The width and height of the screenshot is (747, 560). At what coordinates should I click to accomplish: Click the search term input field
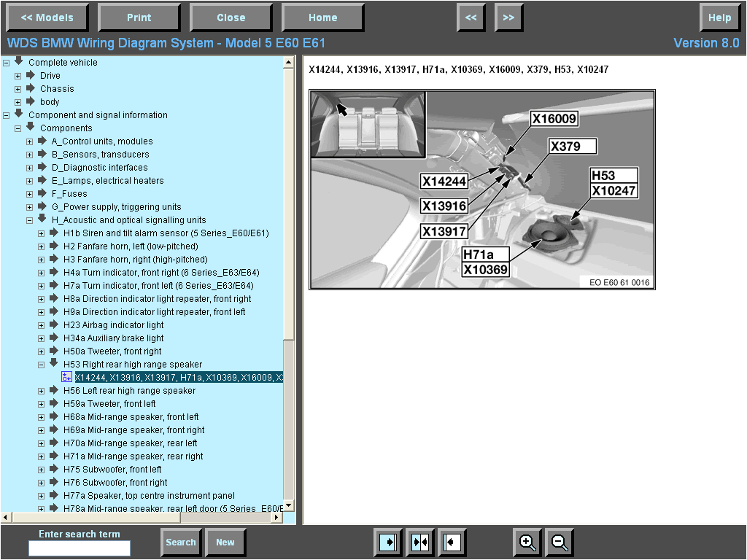click(80, 548)
